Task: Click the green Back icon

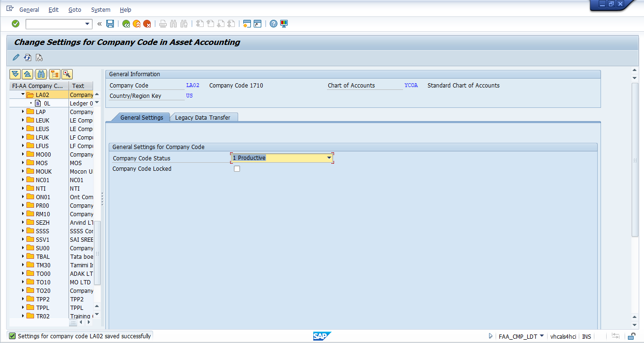Action: coord(126,24)
